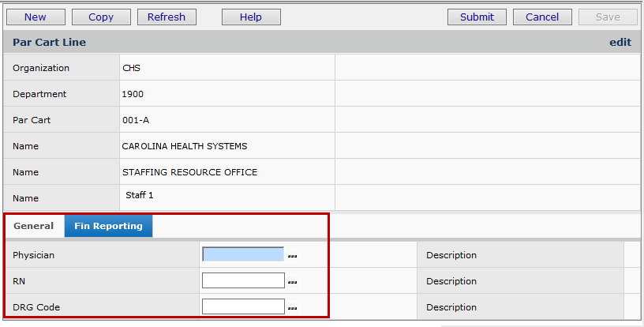Switch to the General tab
Image resolution: width=644 pixels, height=327 pixels.
pos(34,226)
